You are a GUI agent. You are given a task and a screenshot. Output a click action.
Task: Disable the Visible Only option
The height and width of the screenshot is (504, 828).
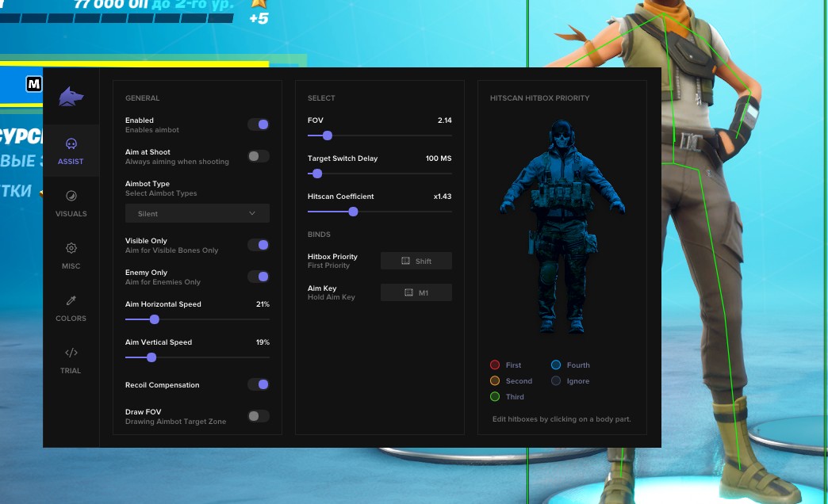(x=258, y=244)
